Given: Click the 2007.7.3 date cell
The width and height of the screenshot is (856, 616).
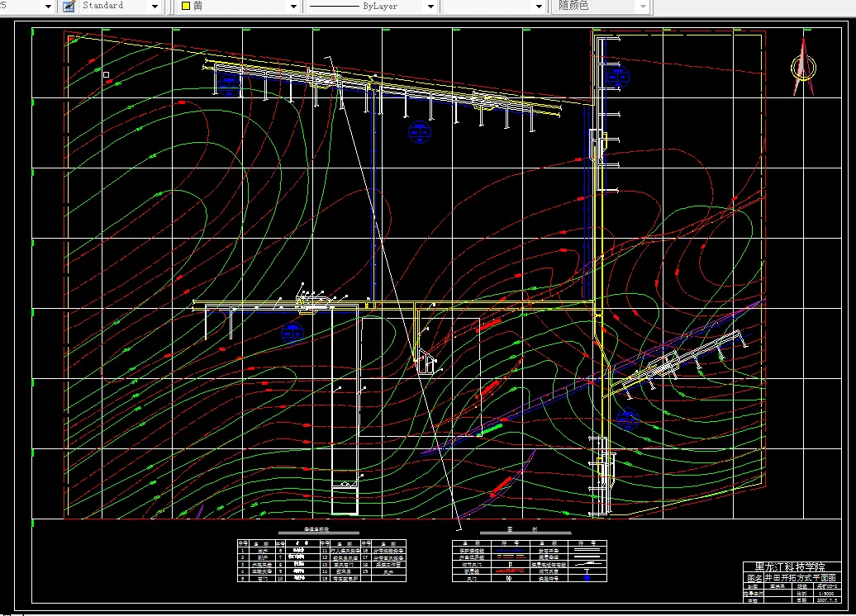Looking at the screenshot, I should pos(826,599).
